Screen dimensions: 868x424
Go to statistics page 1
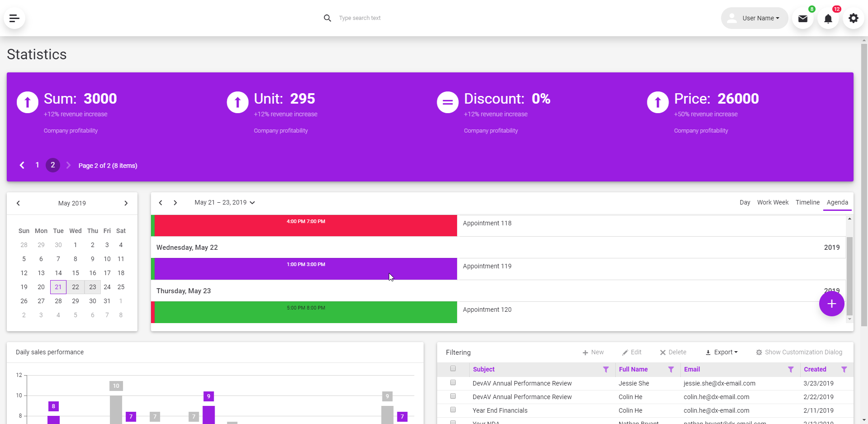(38, 165)
